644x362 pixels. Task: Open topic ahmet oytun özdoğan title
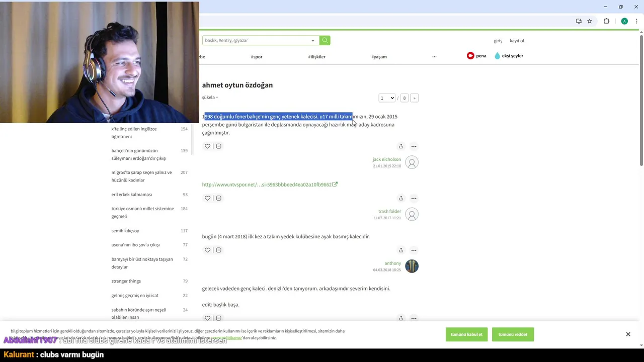237,85
